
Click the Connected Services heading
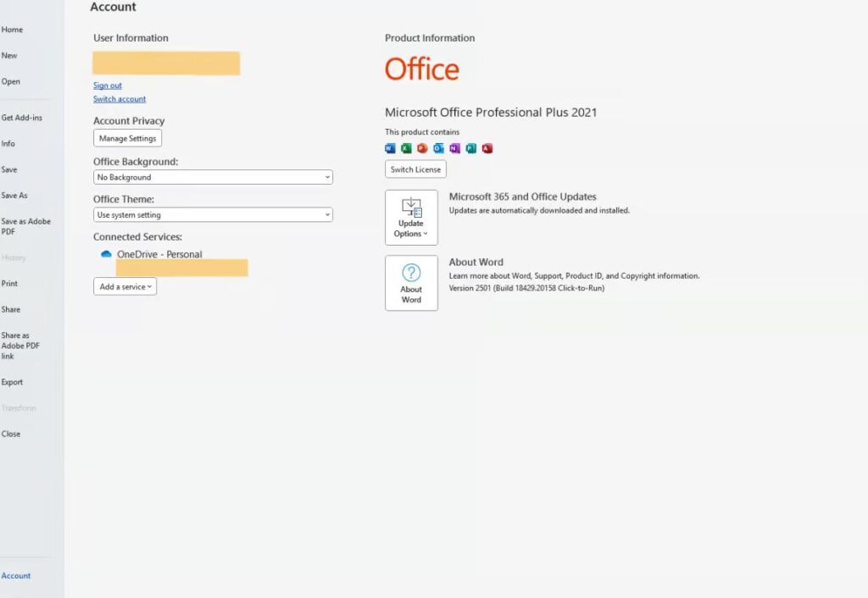click(138, 237)
